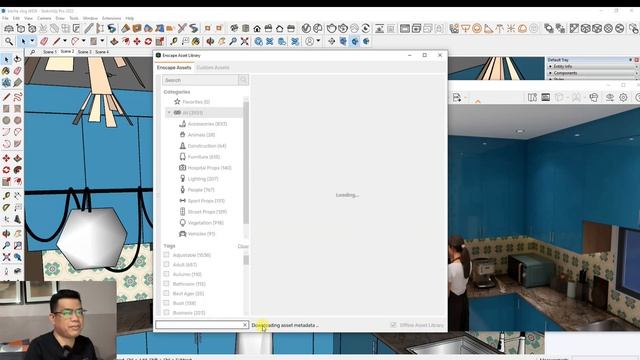Switch to the Custom Assets tab
640x360 pixels.
coord(213,67)
